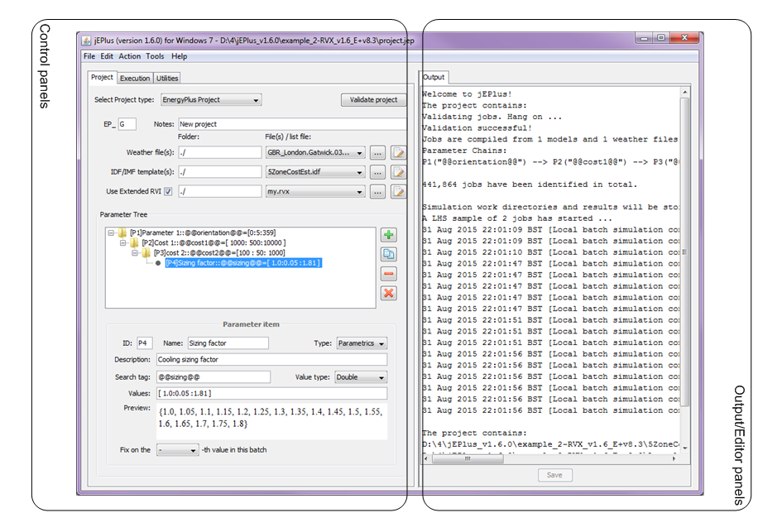Click '441,864 jobs have been identified' output line
This screenshot has width=782, height=532.
(530, 185)
